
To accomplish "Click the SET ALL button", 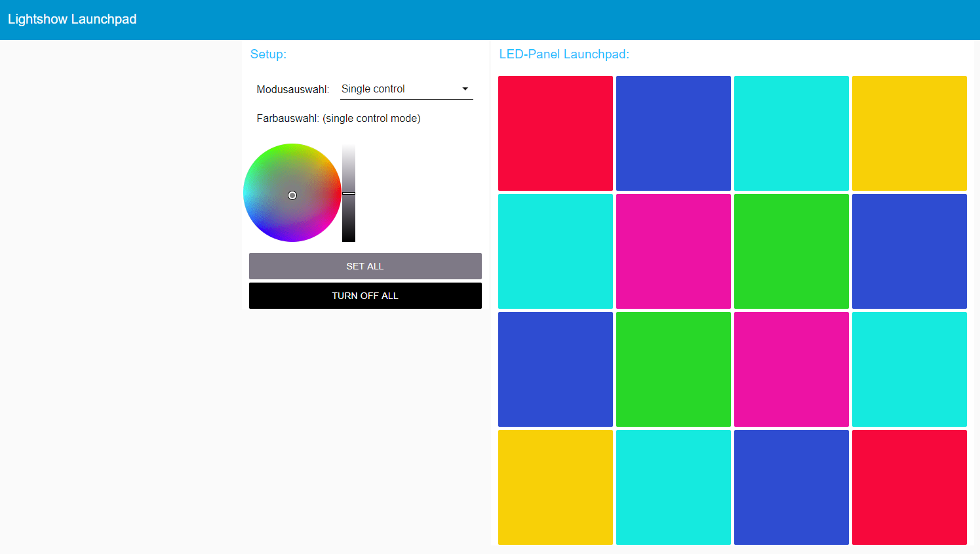I will [x=365, y=266].
